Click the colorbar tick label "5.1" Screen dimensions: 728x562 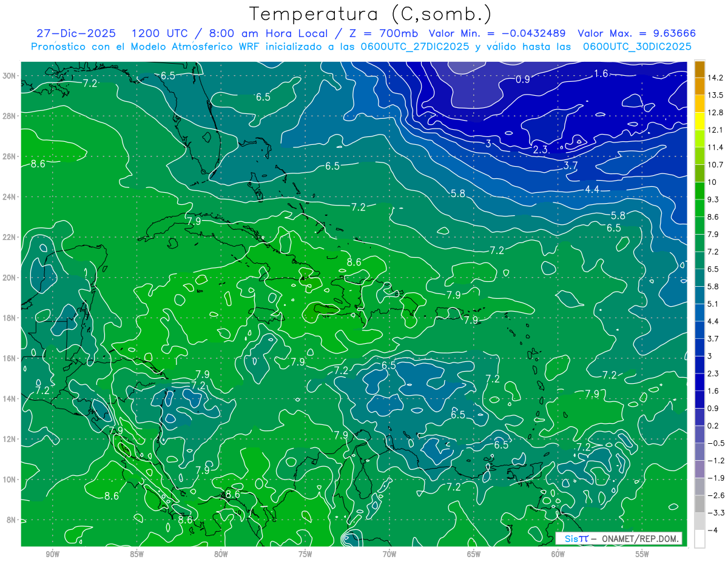713,304
